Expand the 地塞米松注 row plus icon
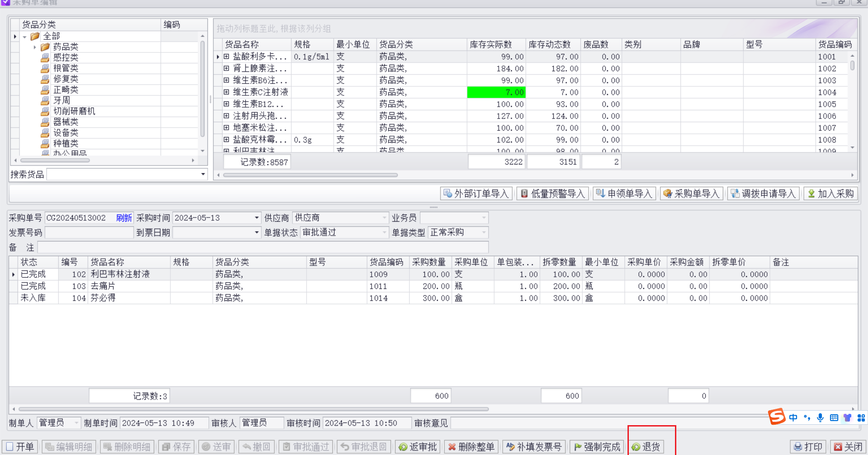 [226, 128]
